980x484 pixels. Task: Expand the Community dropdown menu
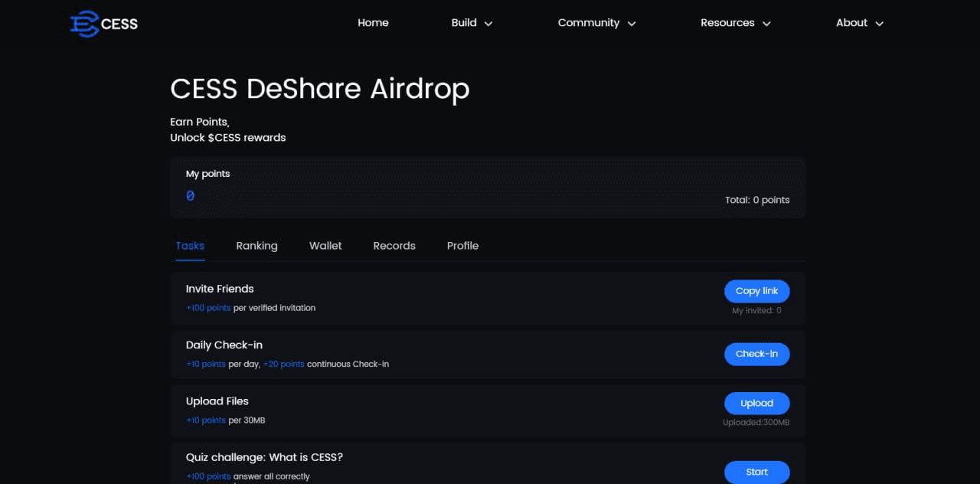[x=597, y=23]
